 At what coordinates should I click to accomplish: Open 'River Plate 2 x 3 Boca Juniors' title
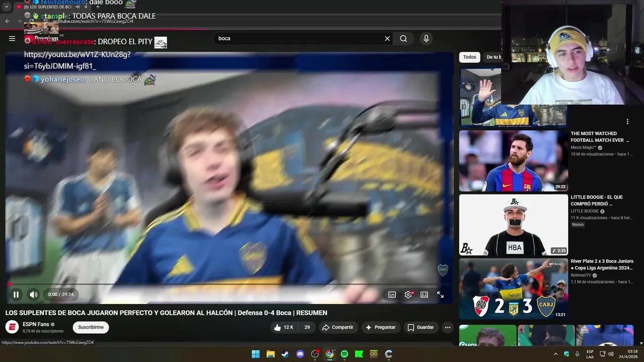tap(602, 264)
